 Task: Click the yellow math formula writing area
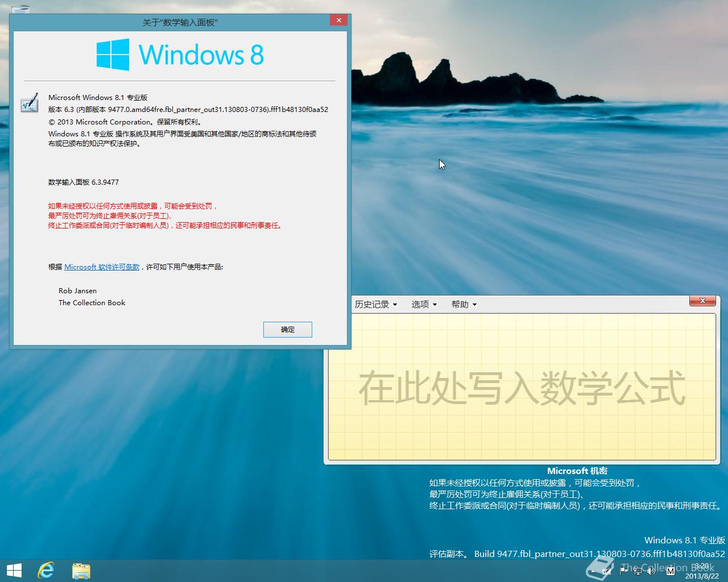[x=522, y=386]
